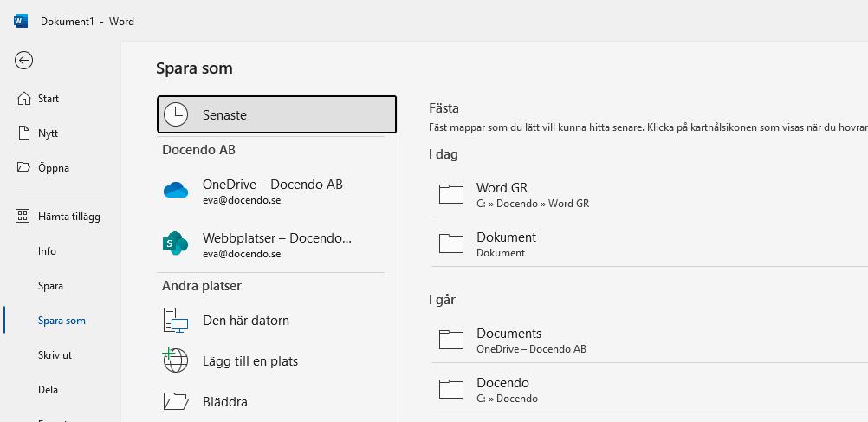Open the Start page

click(49, 99)
